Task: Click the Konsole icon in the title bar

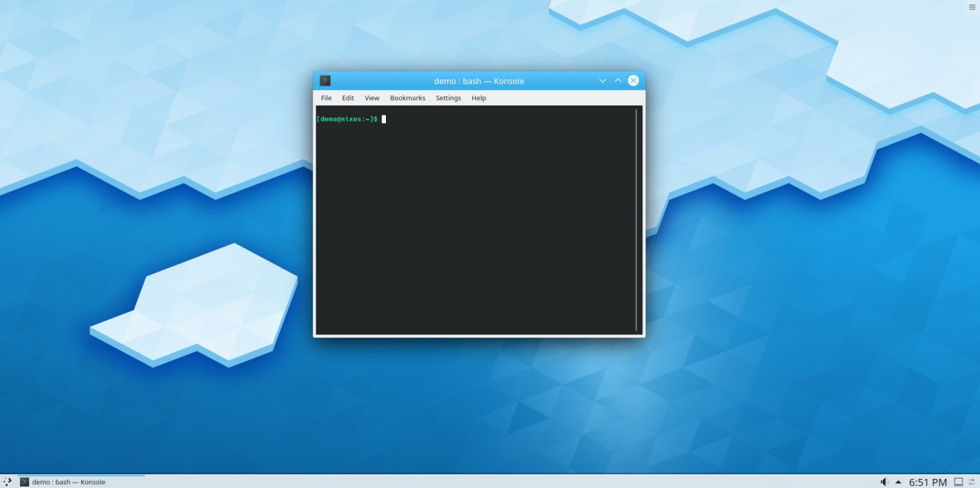Action: pos(325,80)
